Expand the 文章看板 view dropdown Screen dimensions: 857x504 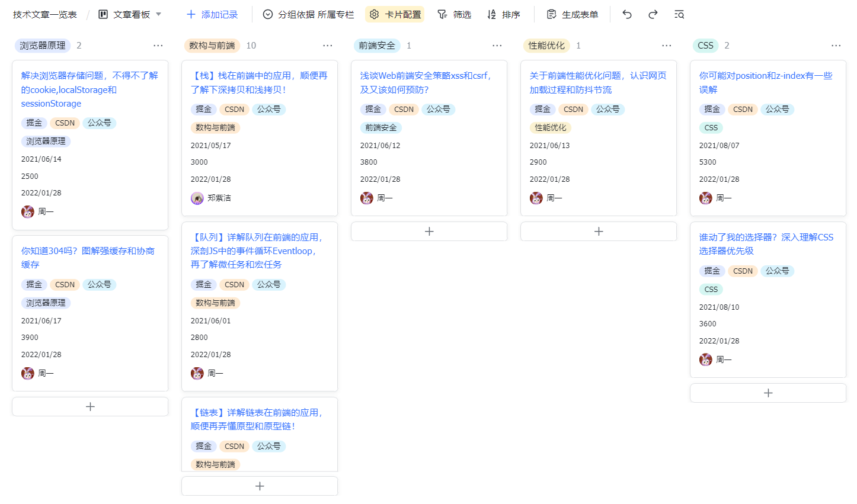pos(130,14)
